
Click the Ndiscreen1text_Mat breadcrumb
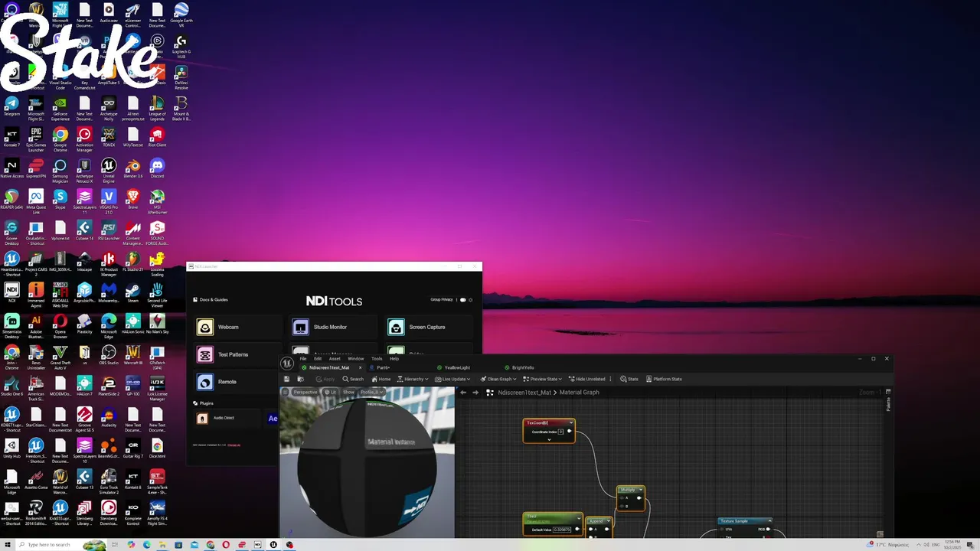pyautogui.click(x=524, y=393)
